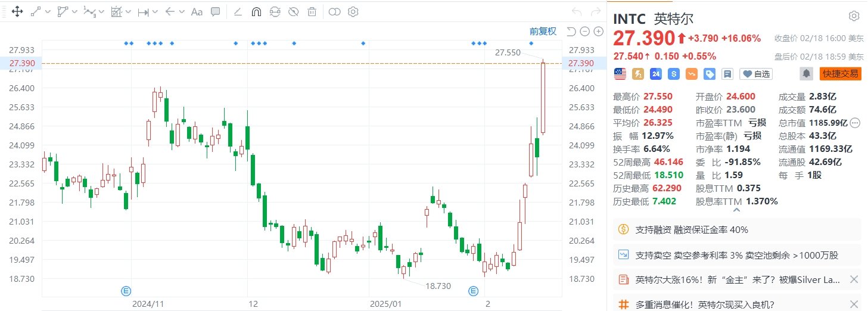Viewport: 868px width, 311px height.
Task: Choose the text annotation Aa tool
Action: 197,11
